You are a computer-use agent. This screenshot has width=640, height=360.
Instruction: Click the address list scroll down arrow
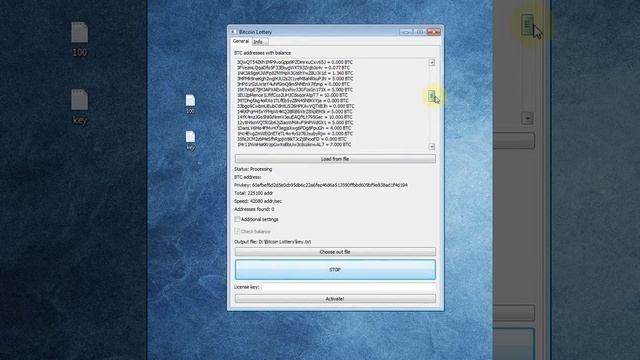(x=431, y=147)
